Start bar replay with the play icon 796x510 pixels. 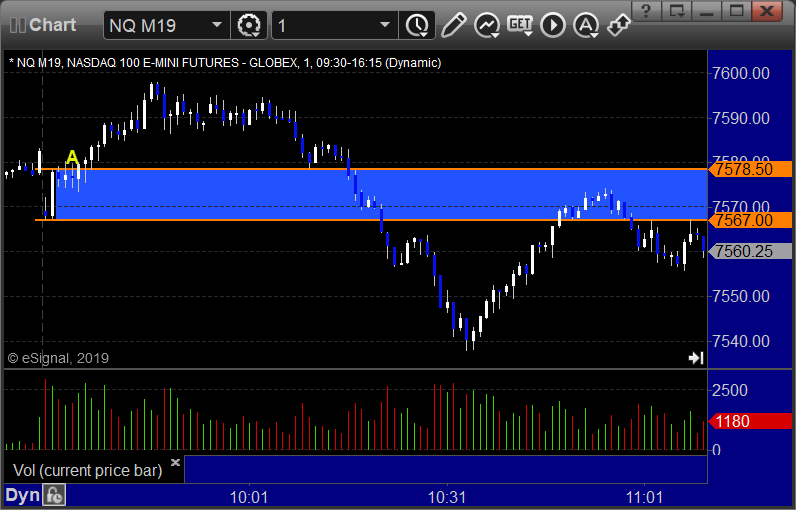pos(553,25)
